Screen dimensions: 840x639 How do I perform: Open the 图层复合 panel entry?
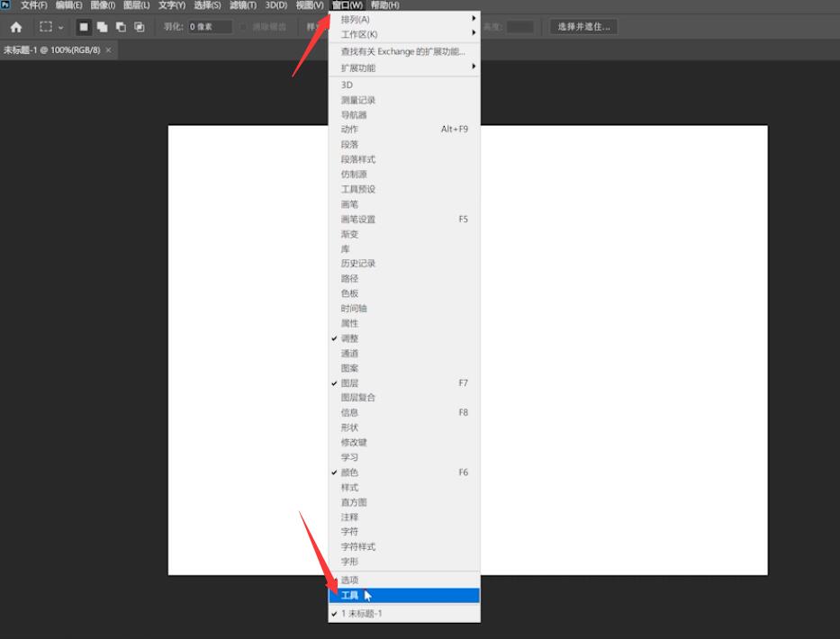pos(404,398)
